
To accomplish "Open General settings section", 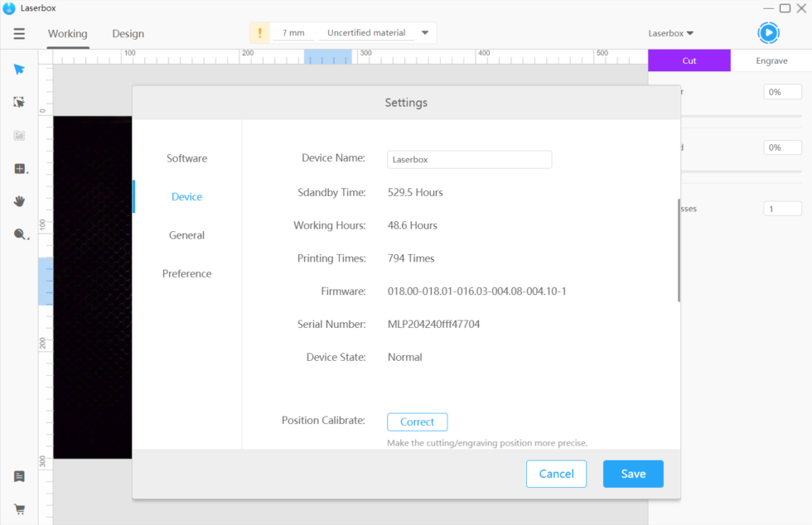I will (x=187, y=235).
